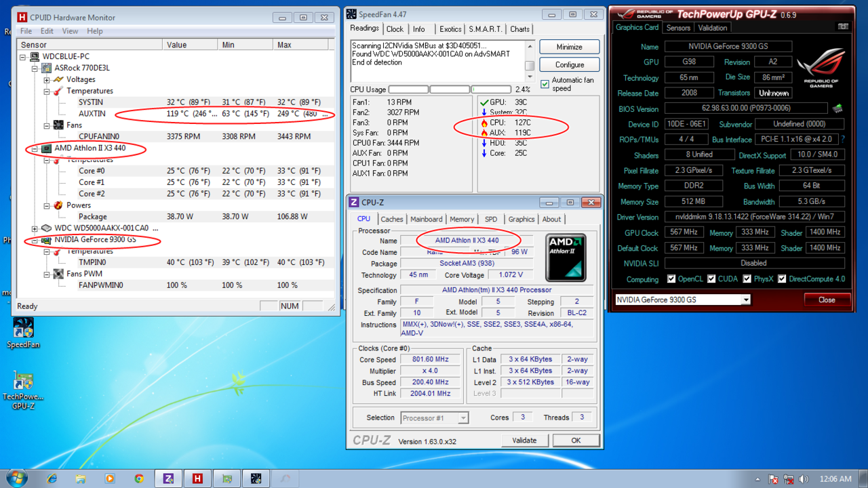The width and height of the screenshot is (868, 488).
Task: Click the Voltages lightning icon in HWMonitor
Action: pyautogui.click(x=58, y=79)
